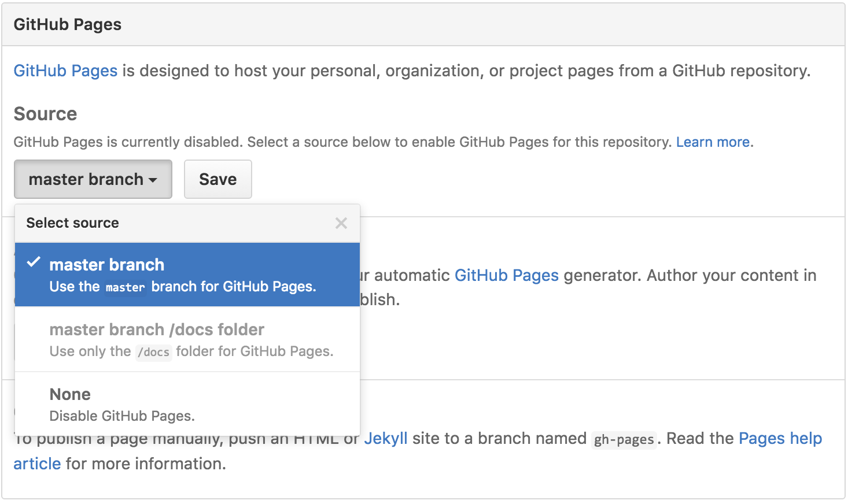Click the Source heading
This screenshot has width=848, height=504.
tap(45, 114)
